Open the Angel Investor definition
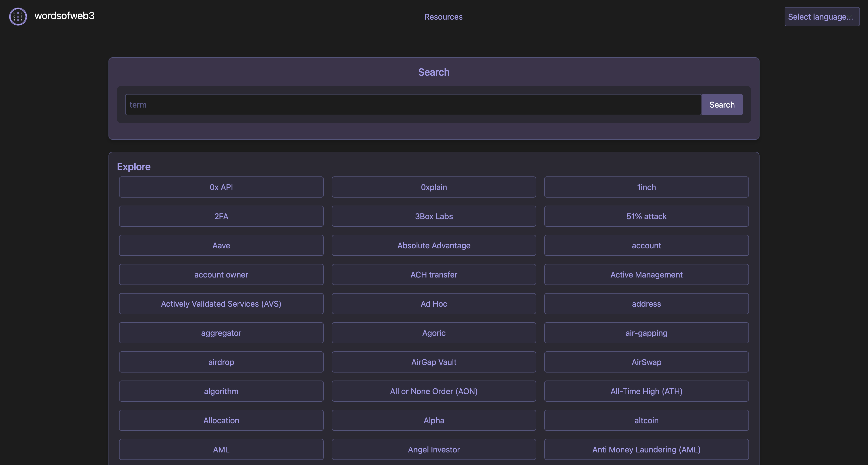868x465 pixels. (434, 449)
